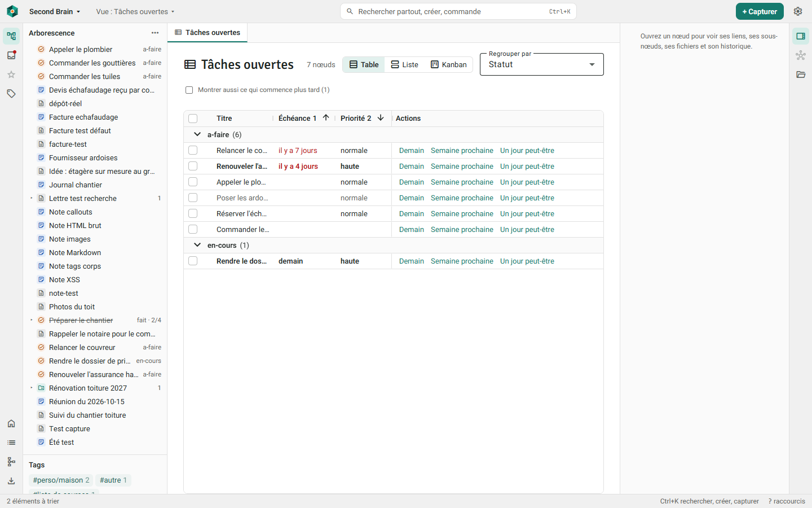Check the 'Renouveler l'a…' task row
Image resolution: width=812 pixels, height=508 pixels.
[x=193, y=166]
